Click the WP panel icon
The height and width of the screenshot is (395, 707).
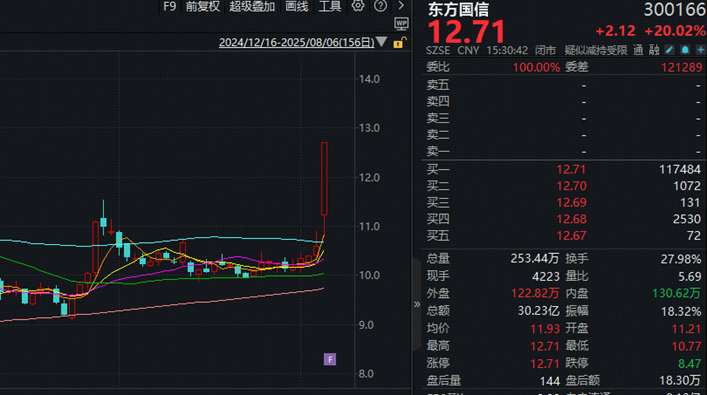[x=401, y=23]
